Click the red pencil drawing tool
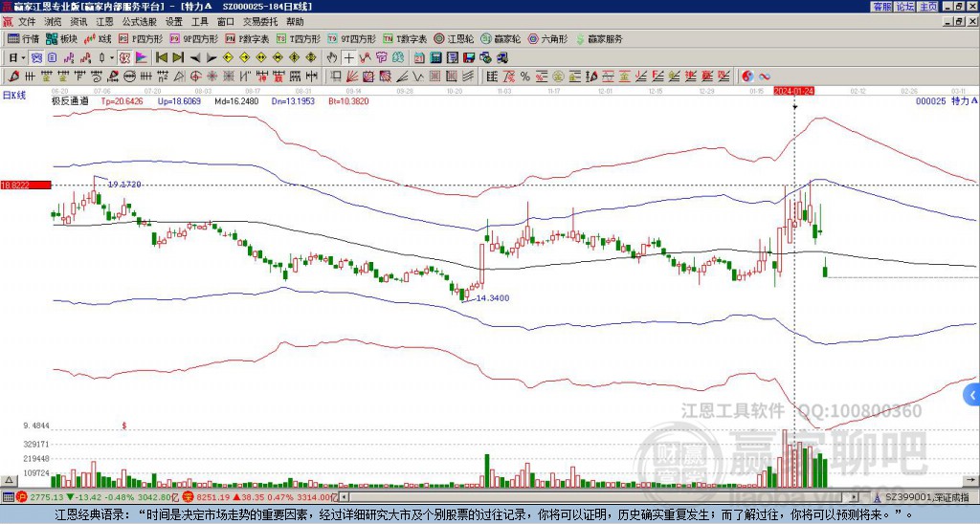The height and width of the screenshot is (524, 980). pyautogui.click(x=13, y=76)
